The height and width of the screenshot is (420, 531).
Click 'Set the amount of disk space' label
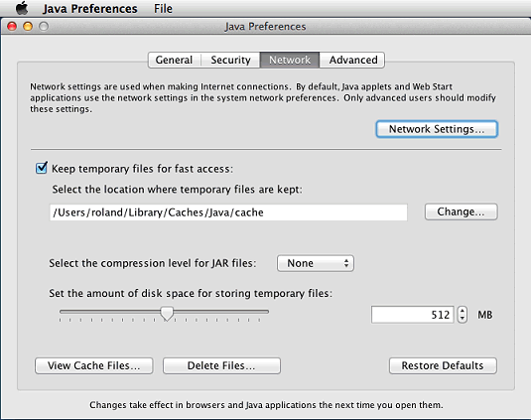coord(191,293)
